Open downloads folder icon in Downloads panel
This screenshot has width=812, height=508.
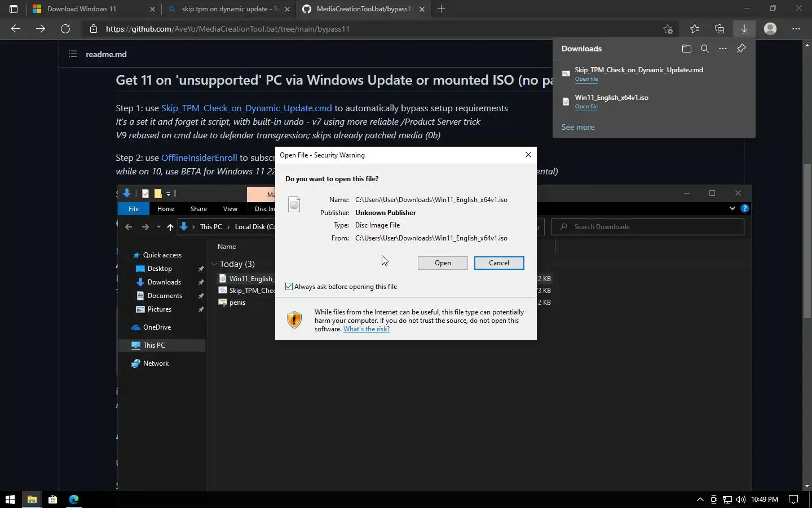[686, 49]
